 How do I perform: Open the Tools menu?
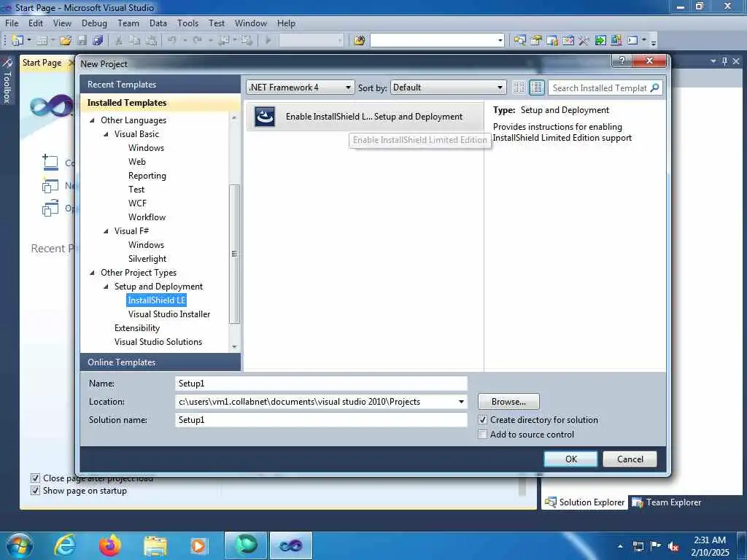point(187,23)
